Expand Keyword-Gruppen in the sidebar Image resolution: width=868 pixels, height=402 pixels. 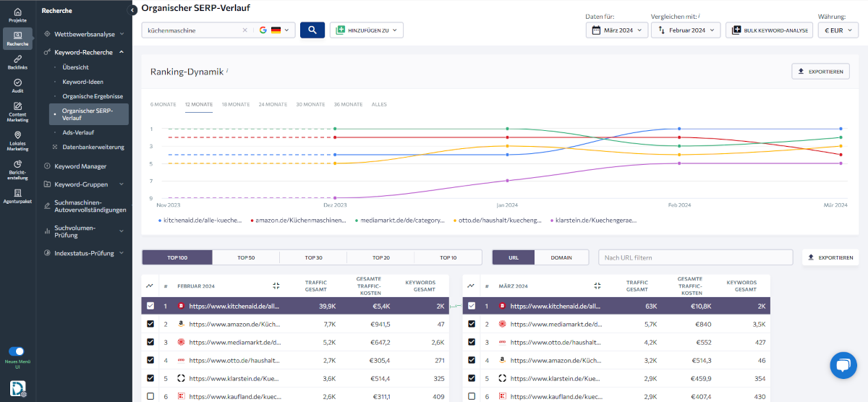click(83, 184)
